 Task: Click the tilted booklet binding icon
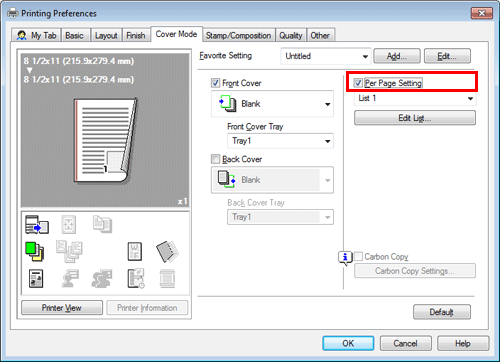167,252
